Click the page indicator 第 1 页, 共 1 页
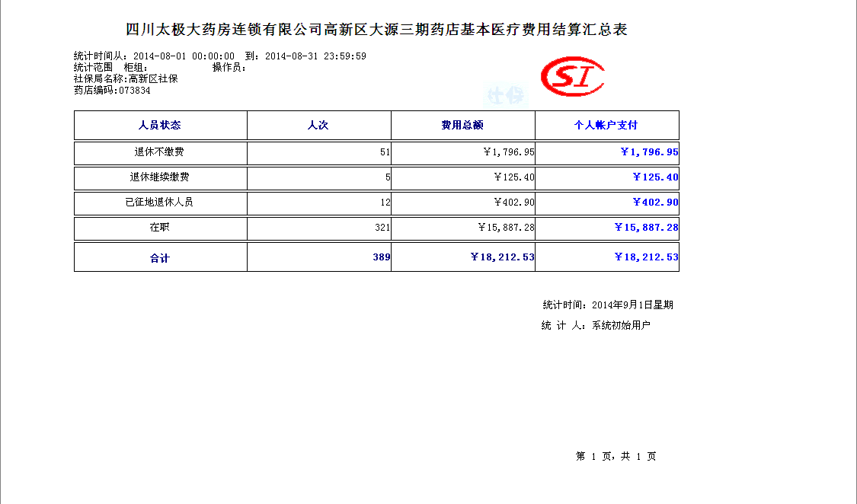The image size is (857, 504). (x=616, y=456)
